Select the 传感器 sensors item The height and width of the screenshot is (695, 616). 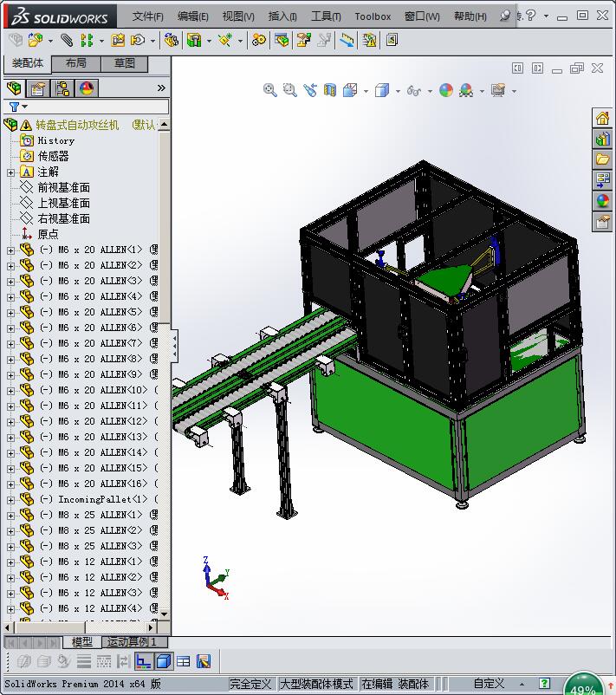(x=53, y=156)
